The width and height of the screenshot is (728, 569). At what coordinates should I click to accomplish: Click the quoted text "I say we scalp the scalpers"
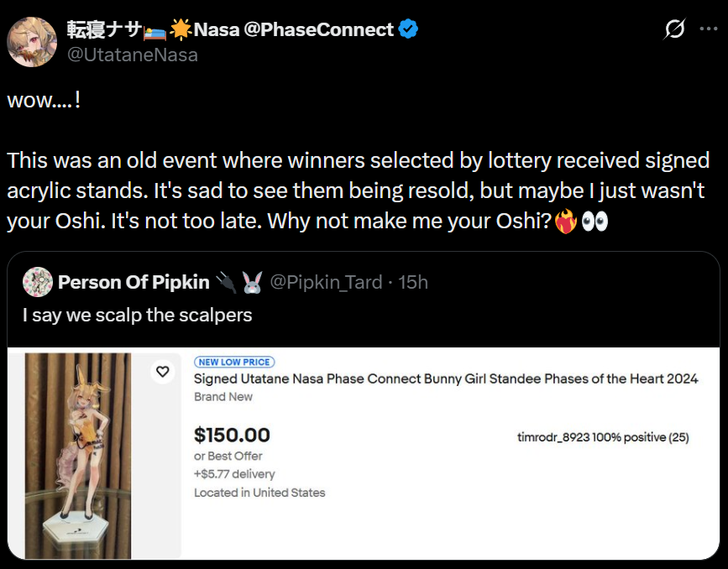pyautogui.click(x=137, y=316)
